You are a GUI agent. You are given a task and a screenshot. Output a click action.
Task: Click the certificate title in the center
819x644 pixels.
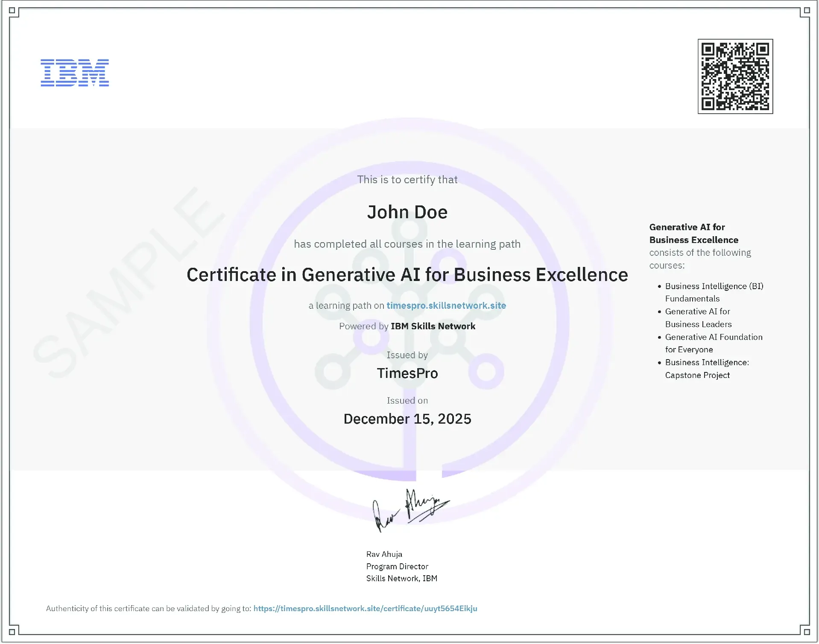(x=407, y=275)
